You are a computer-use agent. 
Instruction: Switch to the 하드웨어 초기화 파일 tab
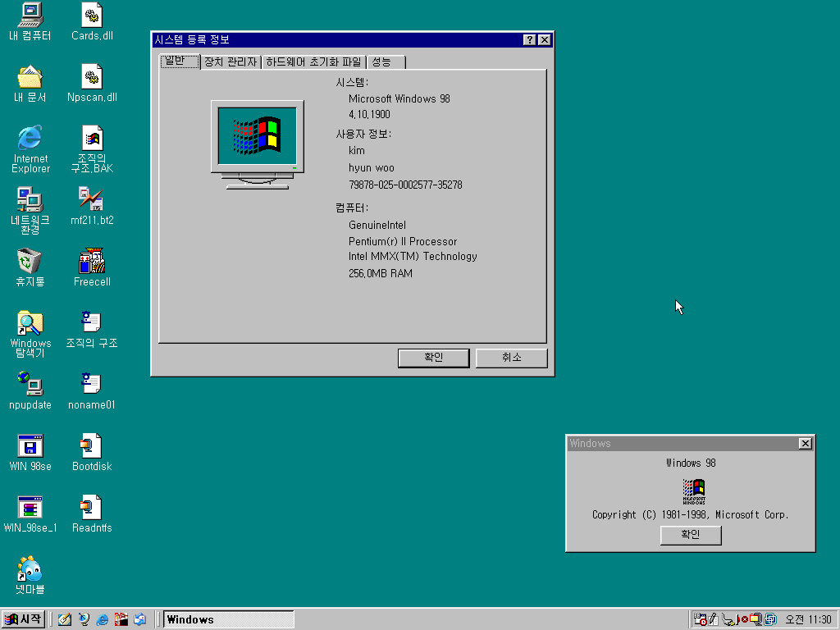tap(313, 62)
